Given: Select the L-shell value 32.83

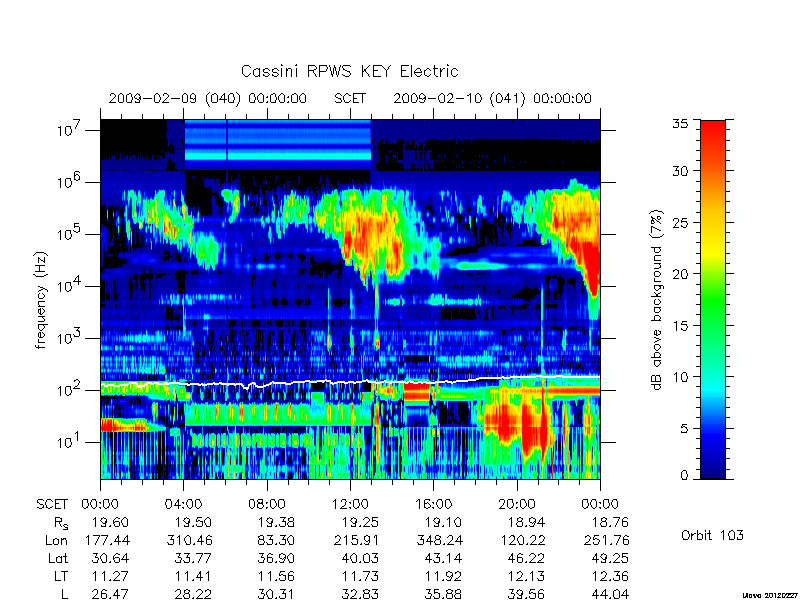Looking at the screenshot, I should tap(360, 594).
